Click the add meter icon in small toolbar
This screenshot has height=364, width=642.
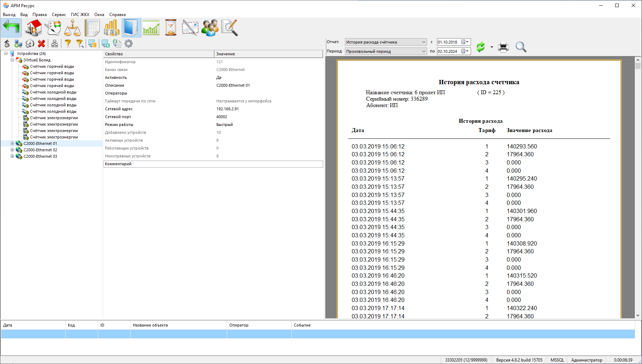point(7,44)
